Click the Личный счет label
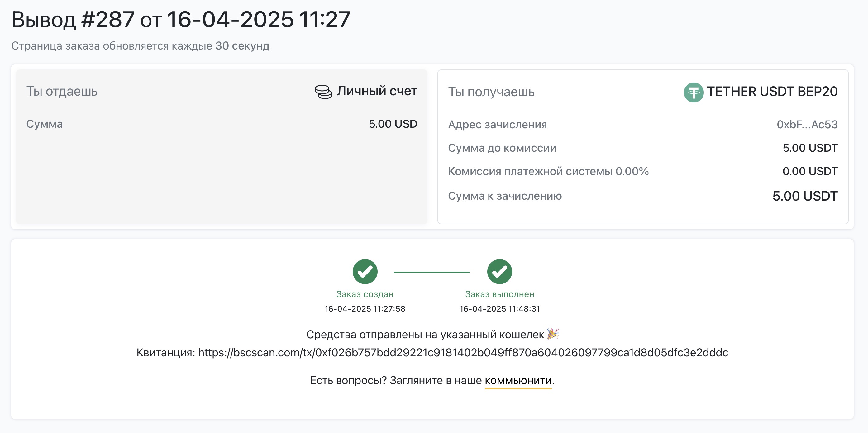Screen dimensions: 868x433 377,91
